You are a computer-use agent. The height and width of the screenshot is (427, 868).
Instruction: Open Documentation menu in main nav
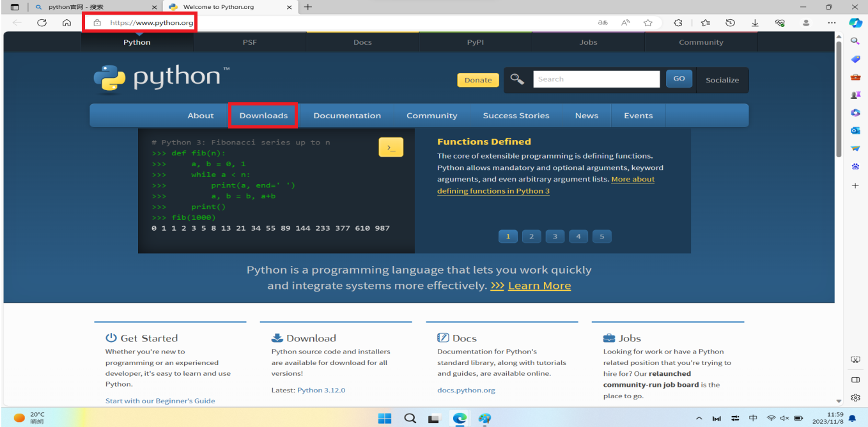coord(347,116)
